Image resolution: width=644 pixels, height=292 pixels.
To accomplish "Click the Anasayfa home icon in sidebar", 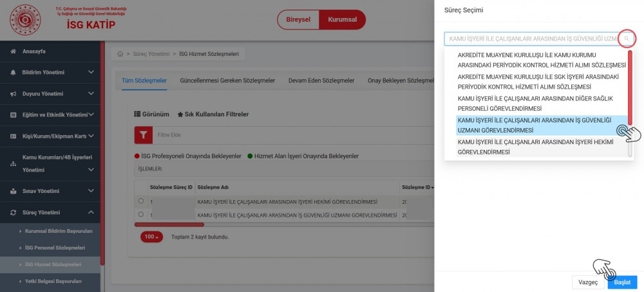I will coord(13,51).
